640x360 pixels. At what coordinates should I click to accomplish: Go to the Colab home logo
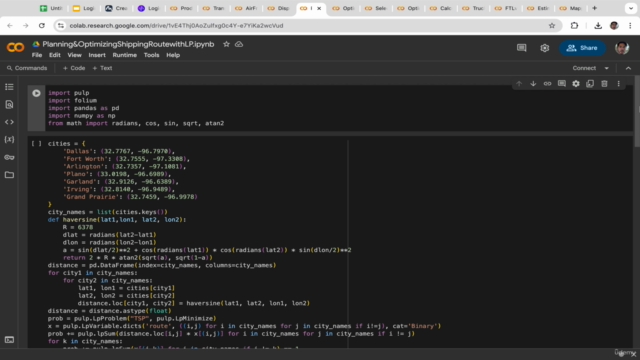(x=16, y=48)
